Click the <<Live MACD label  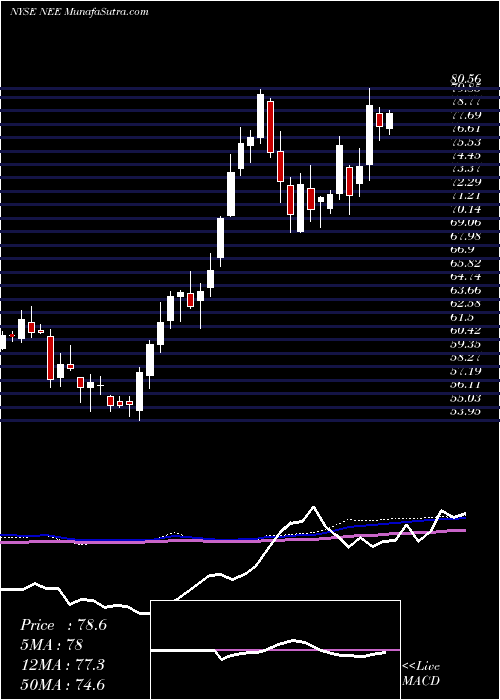pos(421,673)
